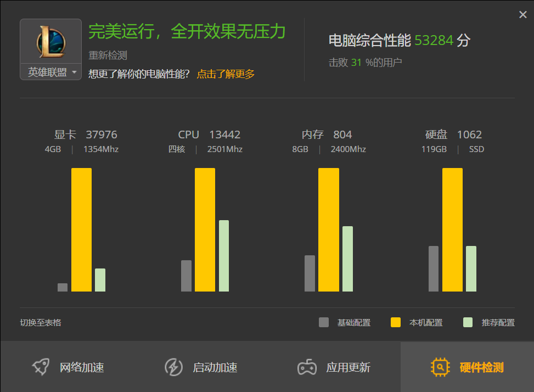Click the 1354Mhz graphics frequency value
Screen dimensions: 534x392
pos(101,149)
